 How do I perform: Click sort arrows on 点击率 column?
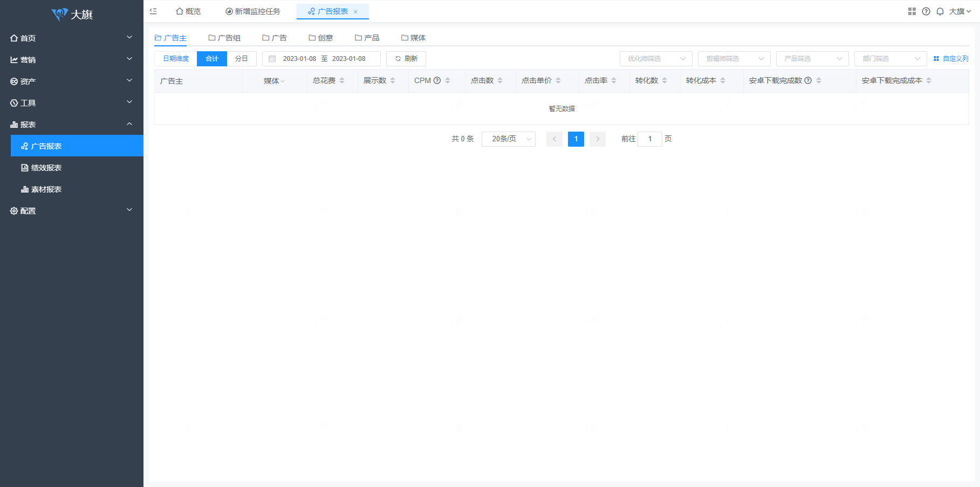click(x=614, y=80)
